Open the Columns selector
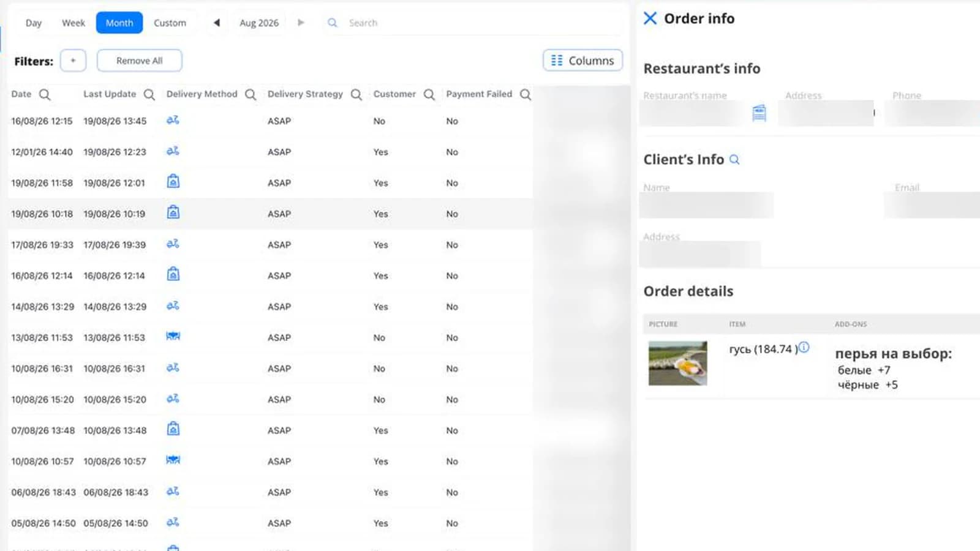The height and width of the screenshot is (551, 980). [x=582, y=61]
